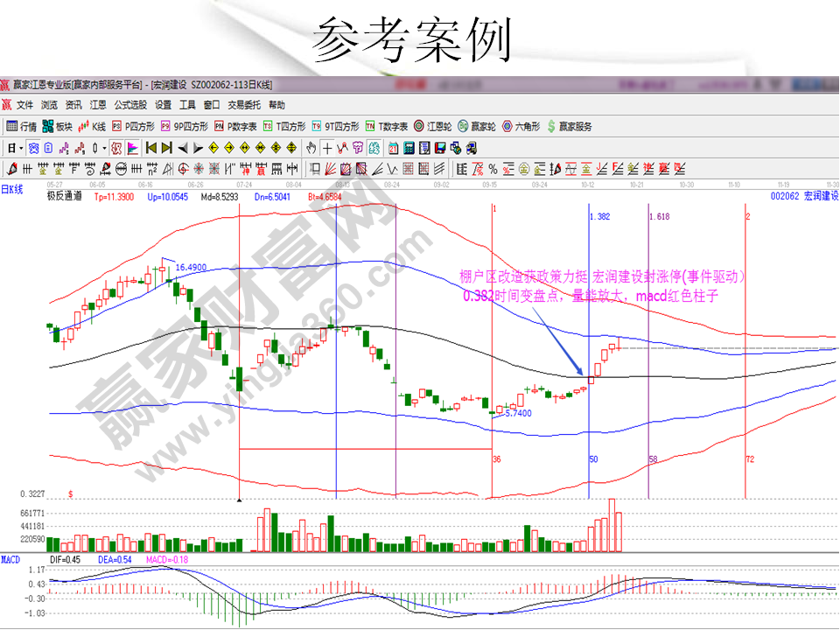Toggle the crosshair cursor mode
Image resolution: width=840 pixels, height=630 pixels.
(327, 149)
